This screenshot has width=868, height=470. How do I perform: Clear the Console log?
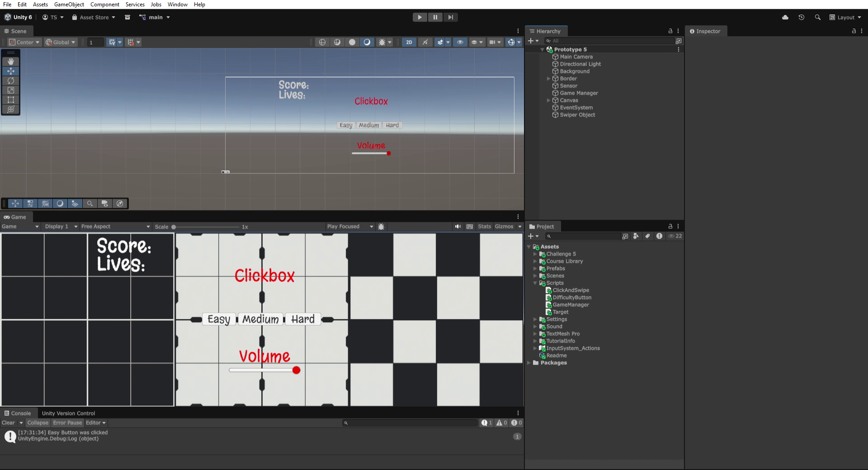pos(9,423)
